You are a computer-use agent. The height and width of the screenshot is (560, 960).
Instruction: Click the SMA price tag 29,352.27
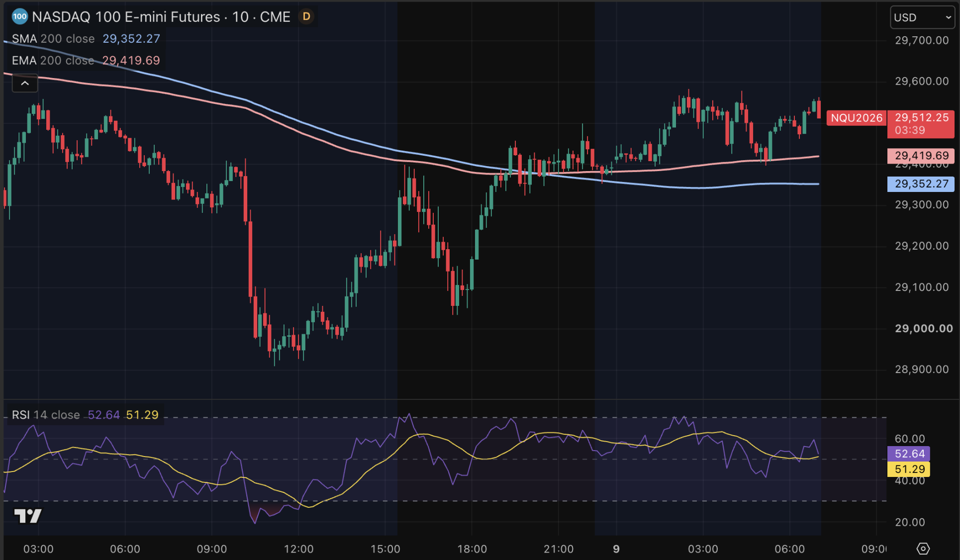pyautogui.click(x=921, y=184)
